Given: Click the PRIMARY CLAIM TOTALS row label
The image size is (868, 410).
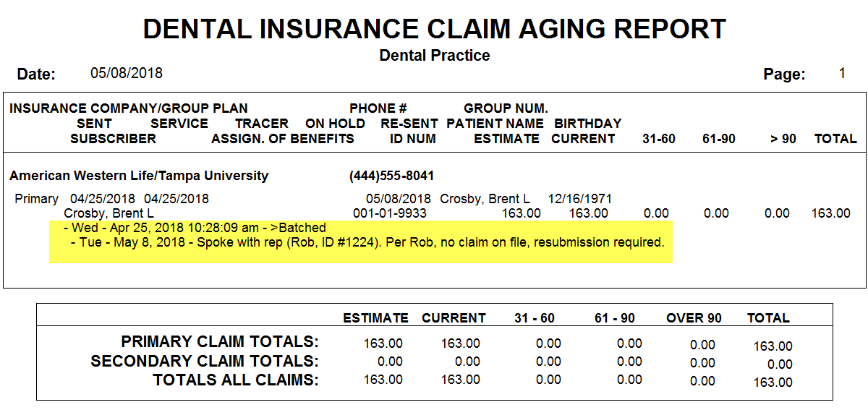Looking at the screenshot, I should pos(220,342).
